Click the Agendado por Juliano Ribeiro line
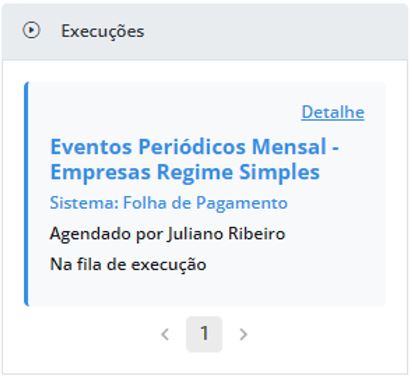Image resolution: width=412 pixels, height=378 pixels. point(167,234)
